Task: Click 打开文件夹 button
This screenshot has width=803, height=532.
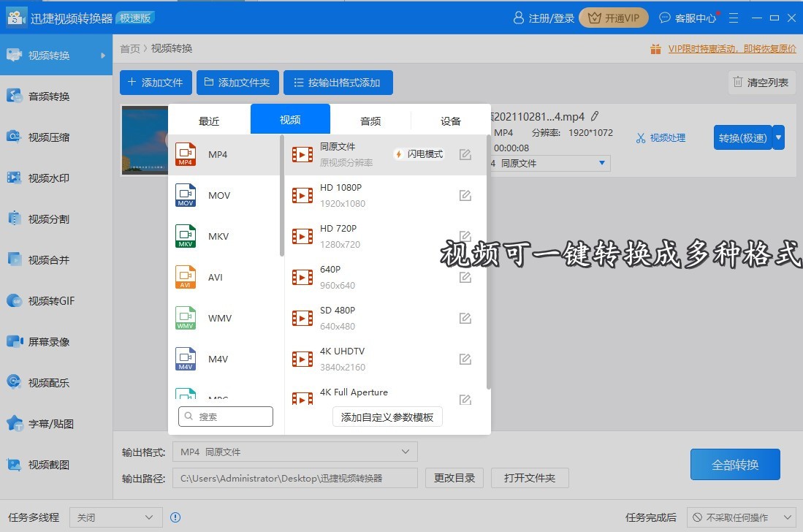Action: tap(530, 478)
